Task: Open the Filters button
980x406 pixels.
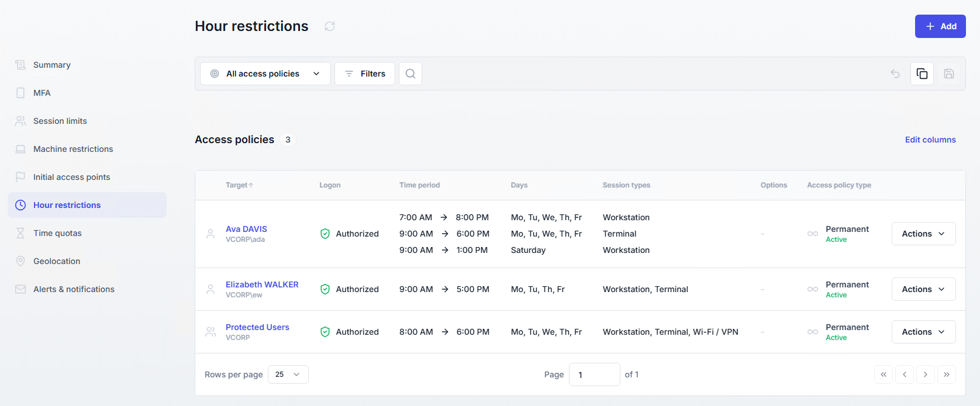Action: (x=365, y=74)
